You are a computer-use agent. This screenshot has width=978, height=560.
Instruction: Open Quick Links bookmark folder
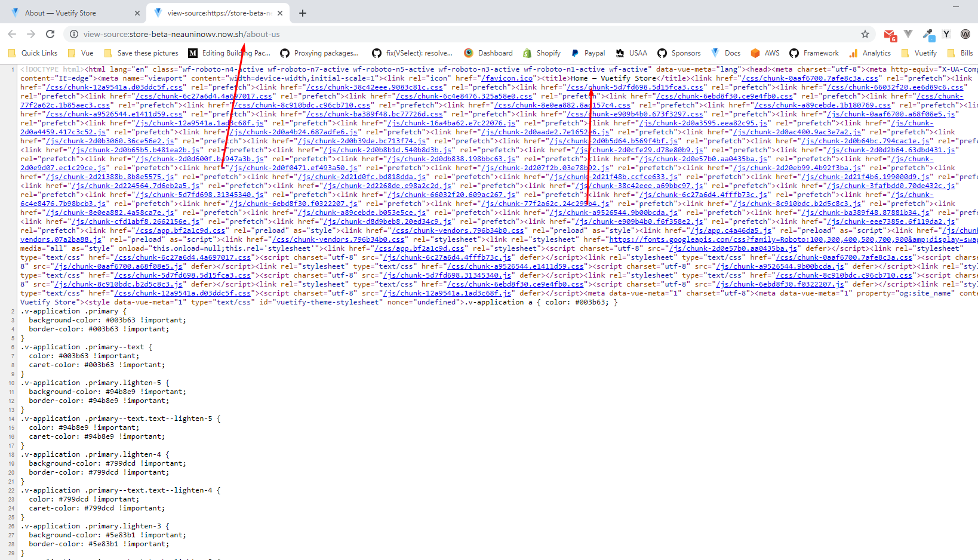[33, 53]
